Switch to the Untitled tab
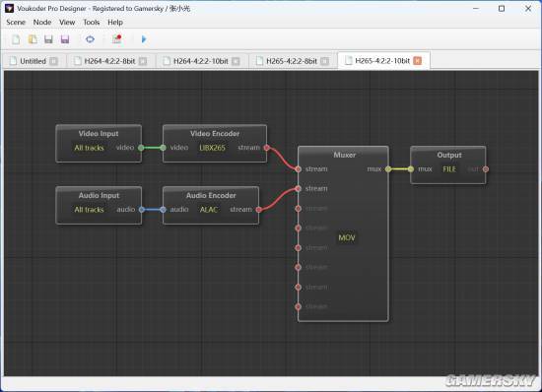Image resolution: width=542 pixels, height=392 pixels. point(33,61)
